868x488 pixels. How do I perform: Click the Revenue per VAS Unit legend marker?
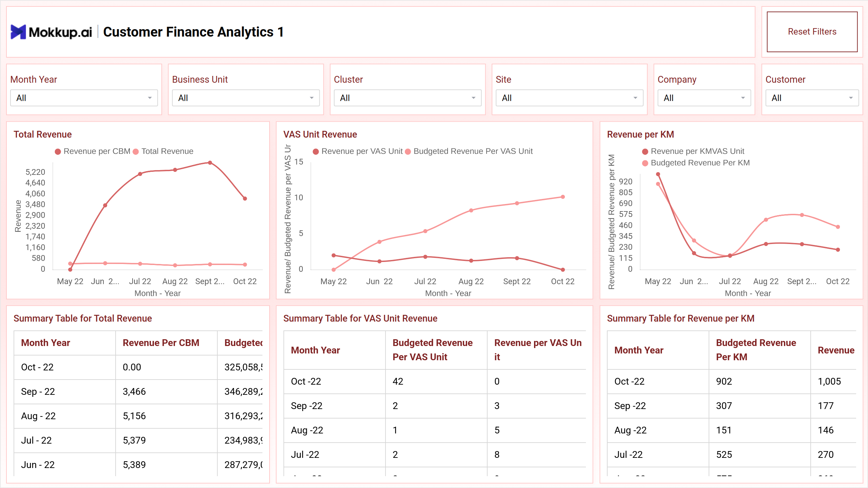(x=316, y=151)
